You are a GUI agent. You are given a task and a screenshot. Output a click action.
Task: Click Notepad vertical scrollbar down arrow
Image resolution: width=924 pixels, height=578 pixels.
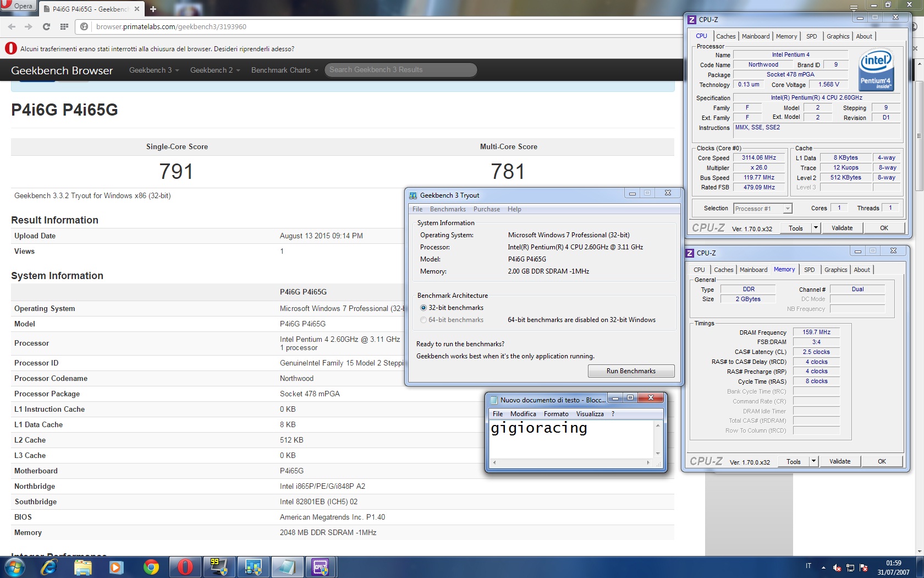click(x=658, y=454)
